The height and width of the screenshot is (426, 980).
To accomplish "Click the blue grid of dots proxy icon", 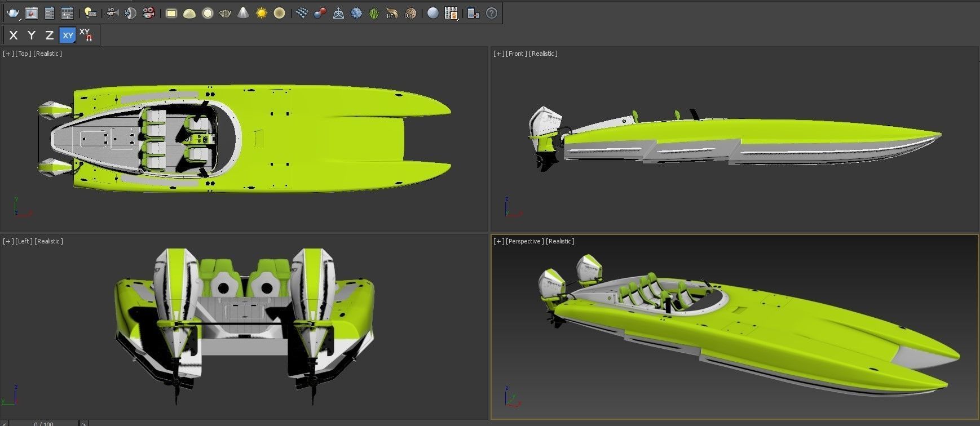I will pos(302,13).
